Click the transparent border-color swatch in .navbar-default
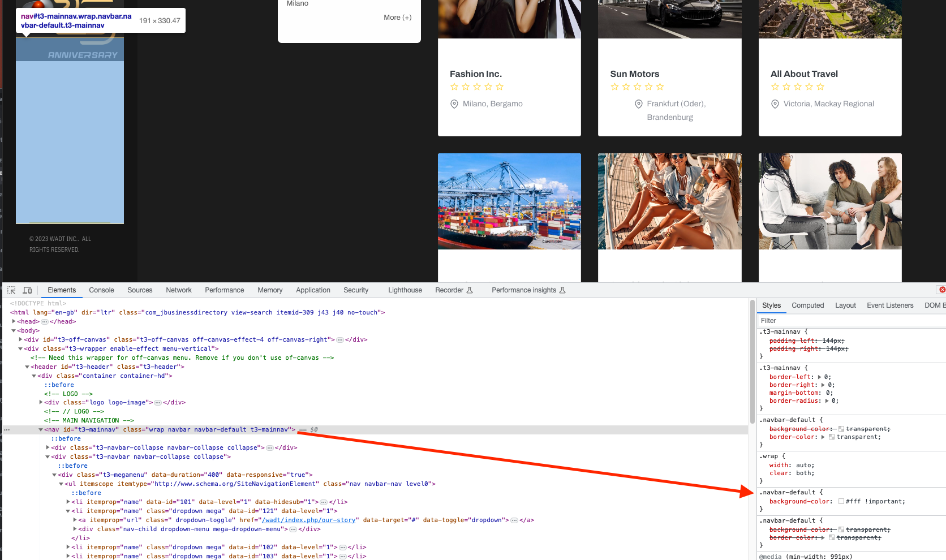 [x=832, y=437]
